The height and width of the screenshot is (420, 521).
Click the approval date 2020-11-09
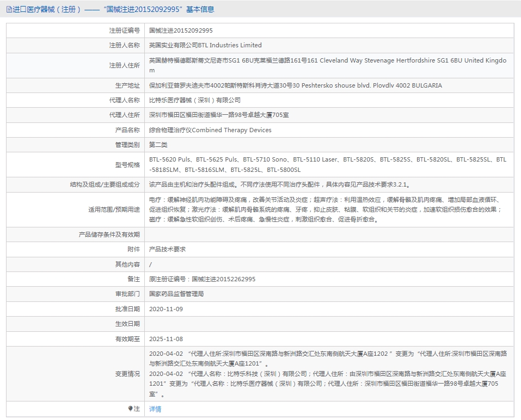[x=166, y=308]
